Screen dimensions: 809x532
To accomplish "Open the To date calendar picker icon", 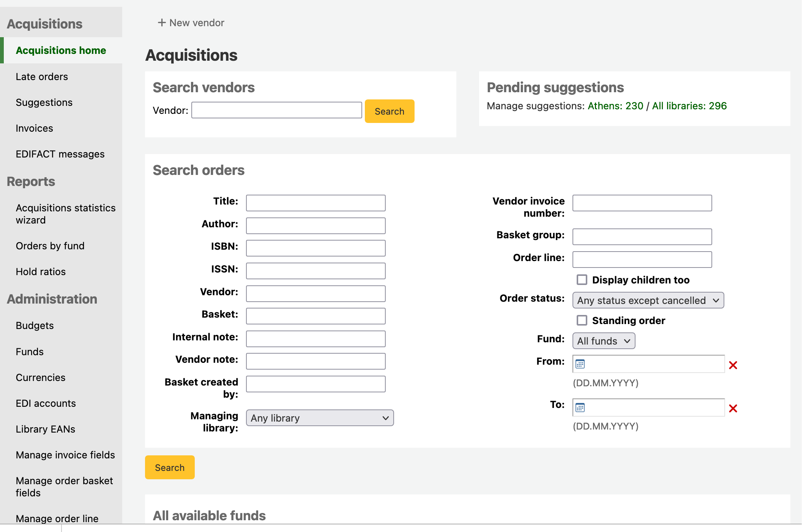I will [x=580, y=408].
